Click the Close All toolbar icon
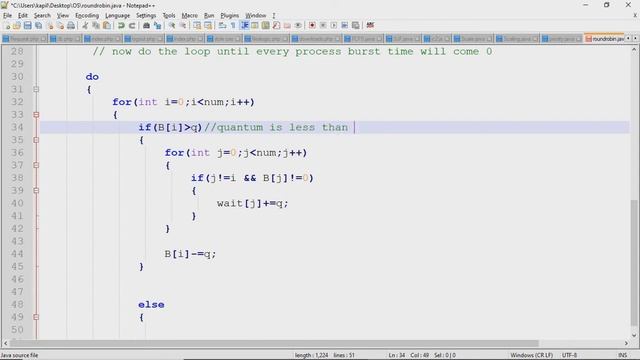The image size is (640, 360). 60,25
